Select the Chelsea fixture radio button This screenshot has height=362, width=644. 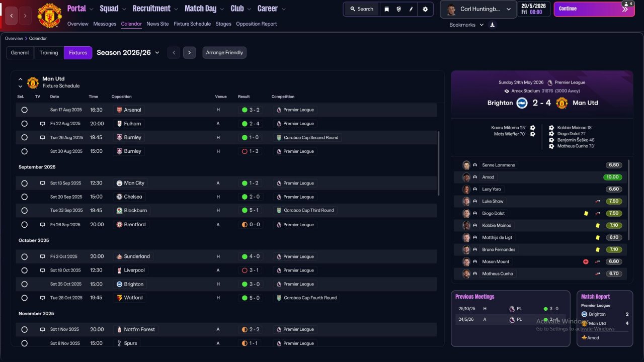tap(24, 197)
